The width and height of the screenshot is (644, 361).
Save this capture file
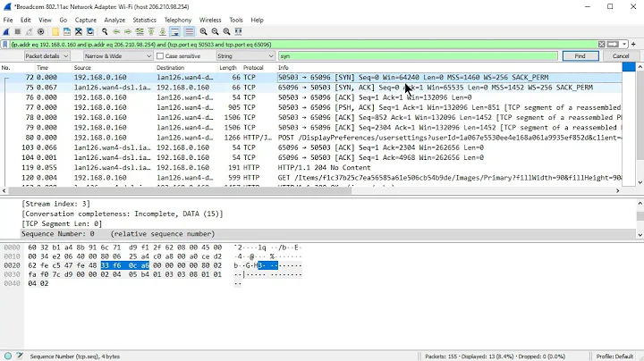click(66, 31)
